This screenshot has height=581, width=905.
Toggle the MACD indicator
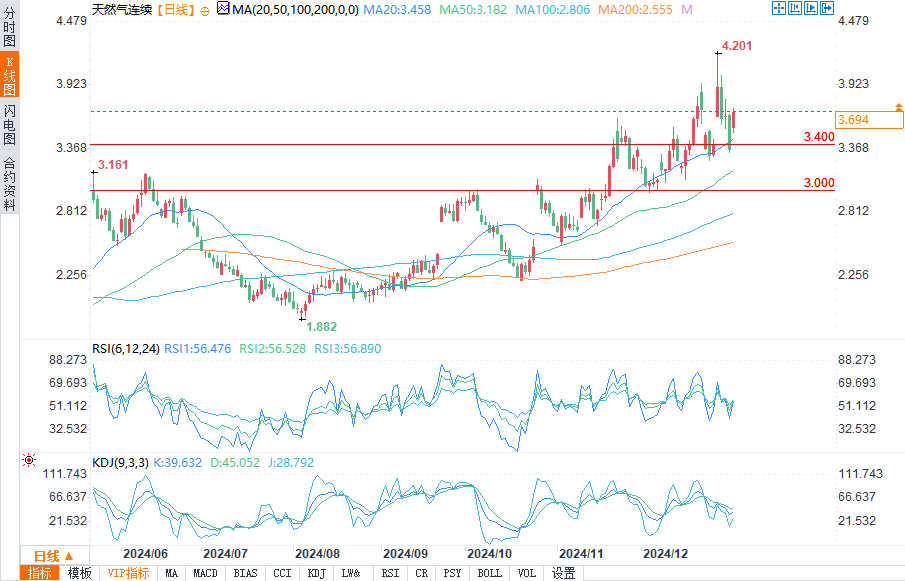(205, 573)
